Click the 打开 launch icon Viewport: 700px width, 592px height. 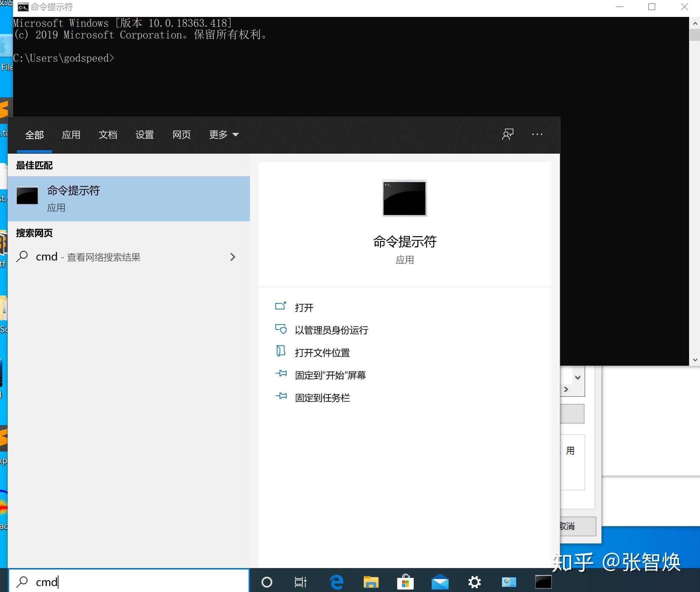click(x=281, y=306)
